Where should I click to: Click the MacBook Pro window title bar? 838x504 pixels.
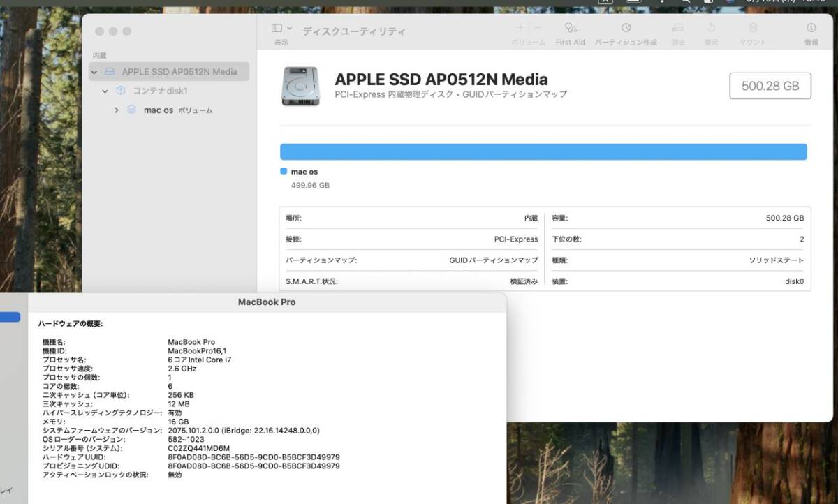[x=267, y=302]
